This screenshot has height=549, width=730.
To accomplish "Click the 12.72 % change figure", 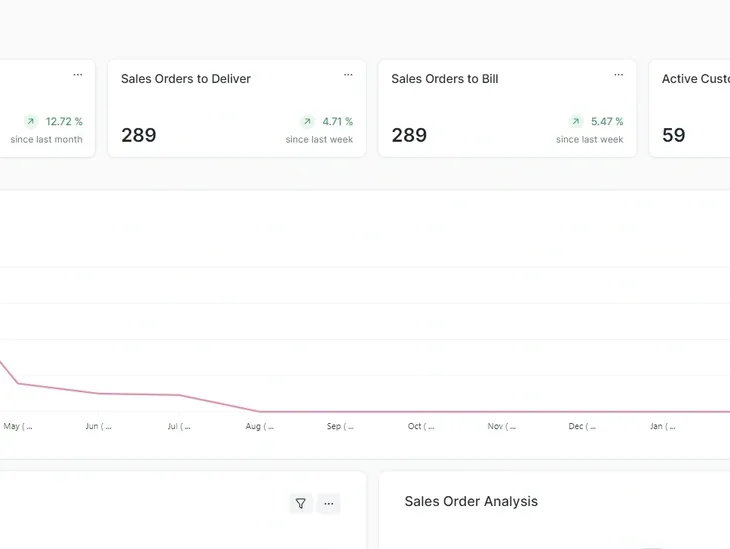I will pyautogui.click(x=64, y=122).
